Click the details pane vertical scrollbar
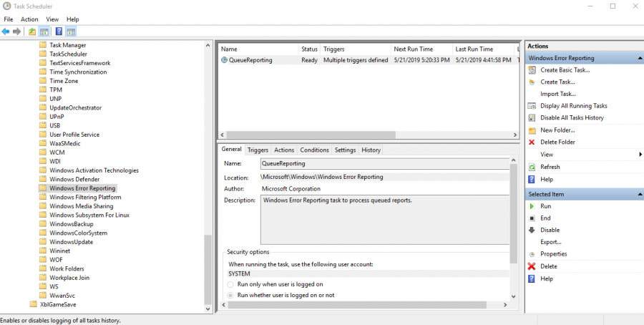Screen dimensions: 644x325 click(x=513, y=213)
